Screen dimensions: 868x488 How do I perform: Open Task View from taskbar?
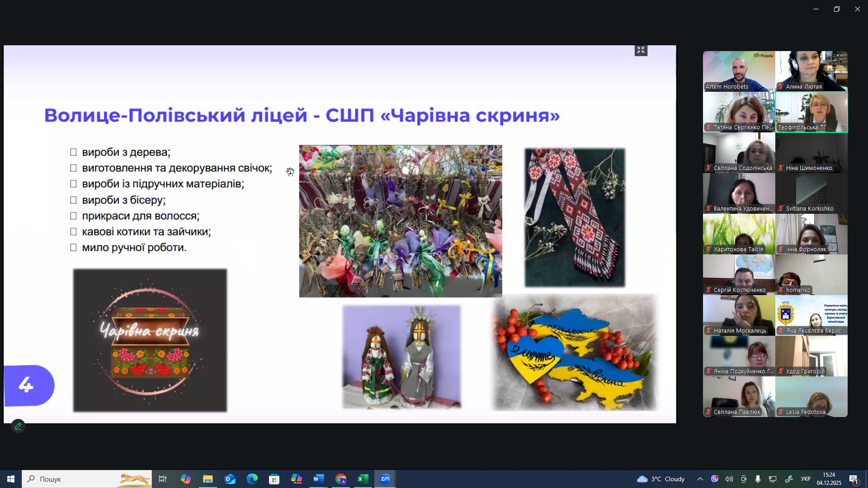(163, 479)
